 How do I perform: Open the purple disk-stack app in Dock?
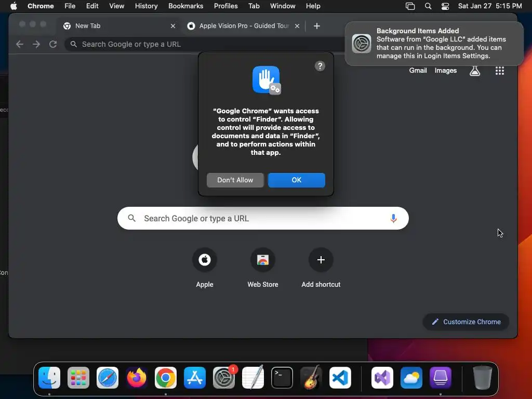point(441,378)
